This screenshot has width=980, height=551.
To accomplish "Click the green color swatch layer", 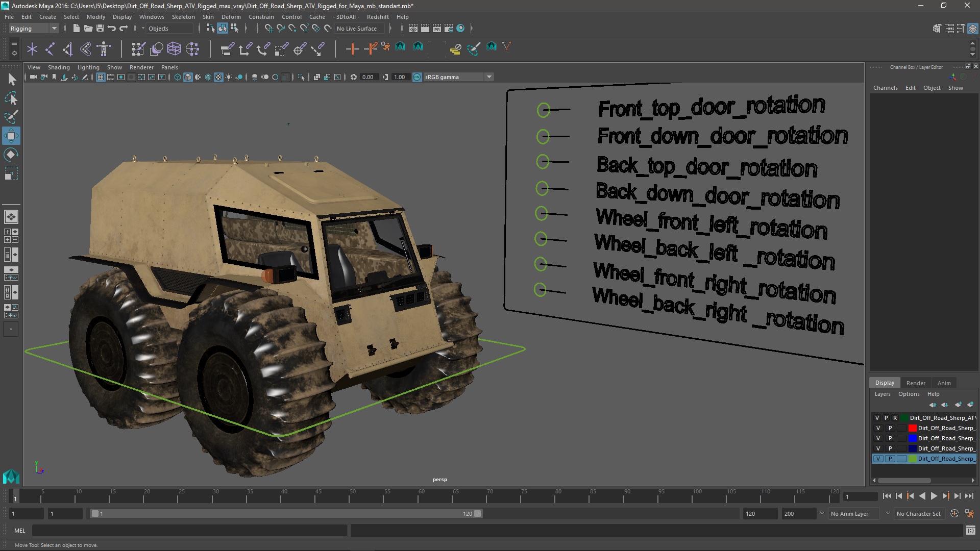I will [x=912, y=459].
